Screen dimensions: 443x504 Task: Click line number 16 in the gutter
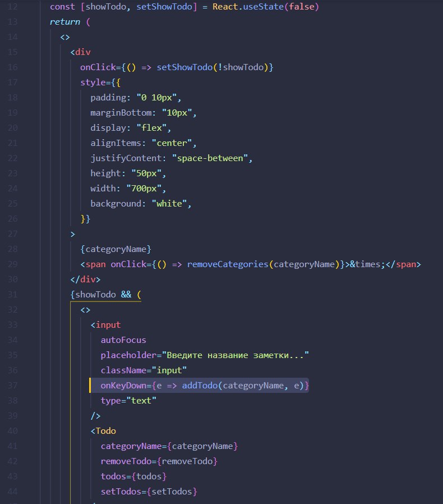pyautogui.click(x=12, y=67)
